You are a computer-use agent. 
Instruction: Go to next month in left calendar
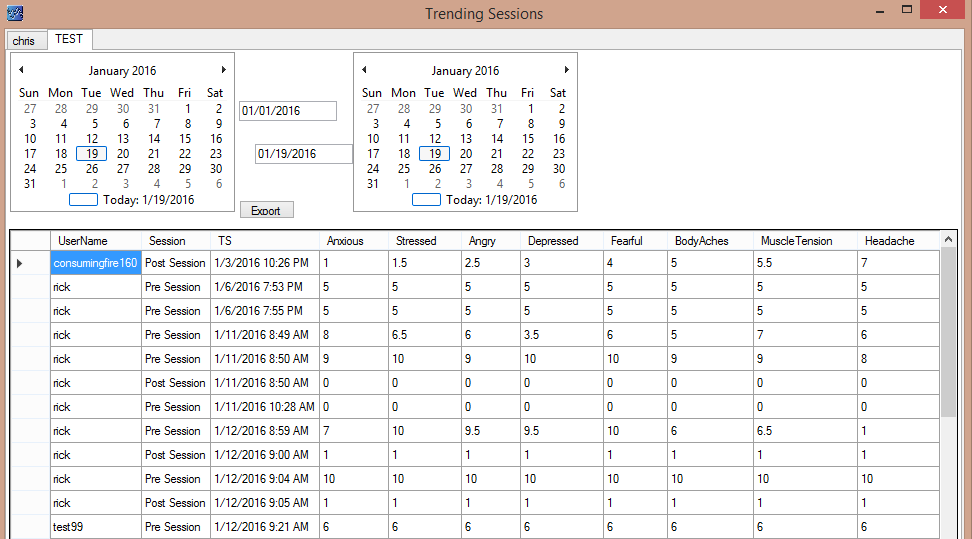click(x=224, y=69)
